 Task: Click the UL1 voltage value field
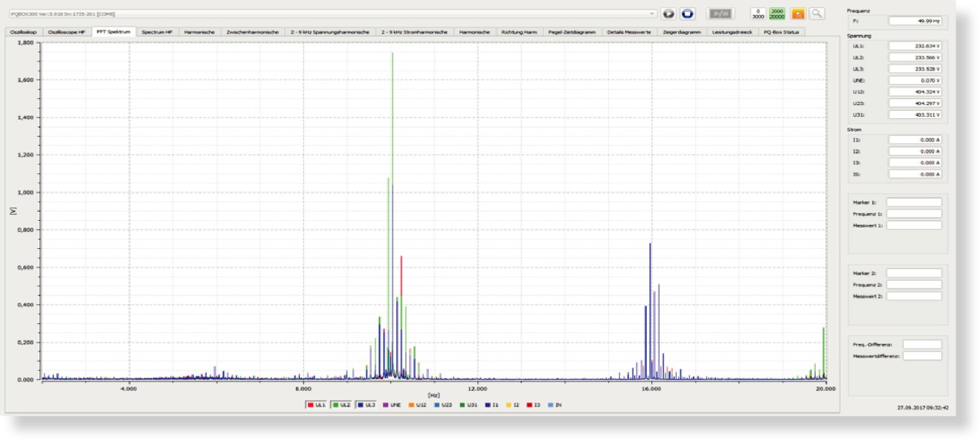point(915,46)
